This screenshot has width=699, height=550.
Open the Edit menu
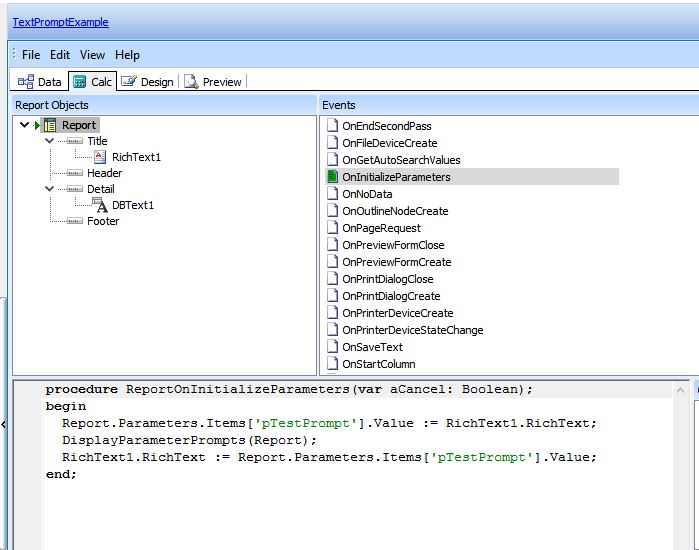(x=60, y=55)
